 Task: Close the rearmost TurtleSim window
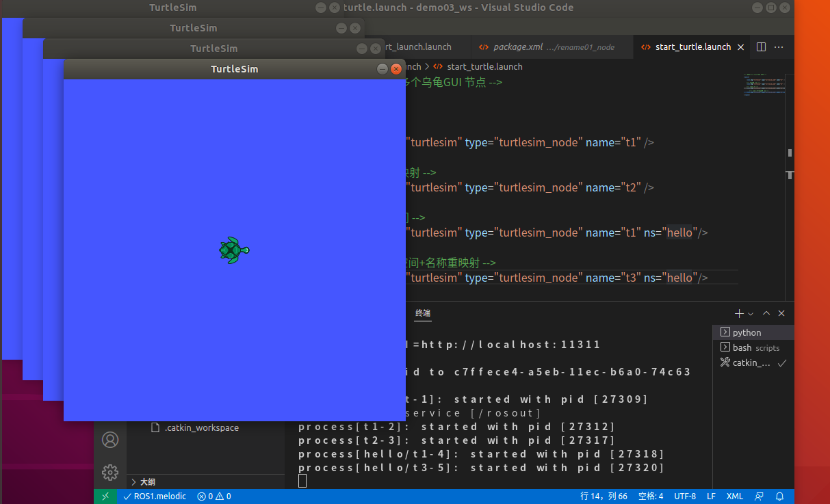coord(334,8)
